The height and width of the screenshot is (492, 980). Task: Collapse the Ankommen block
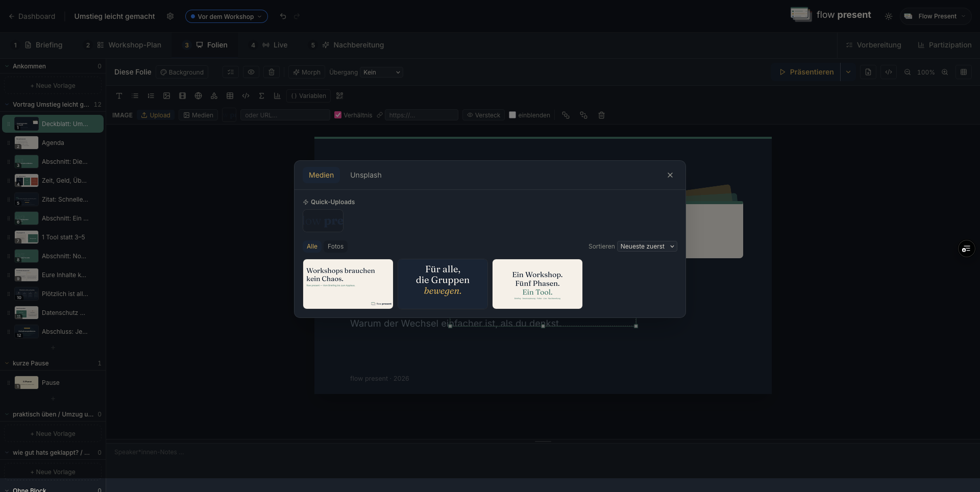(7, 66)
